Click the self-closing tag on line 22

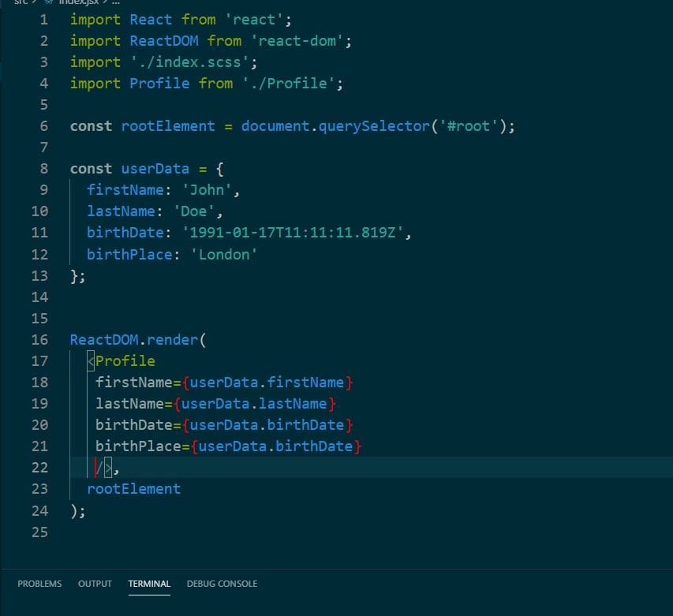(103, 468)
